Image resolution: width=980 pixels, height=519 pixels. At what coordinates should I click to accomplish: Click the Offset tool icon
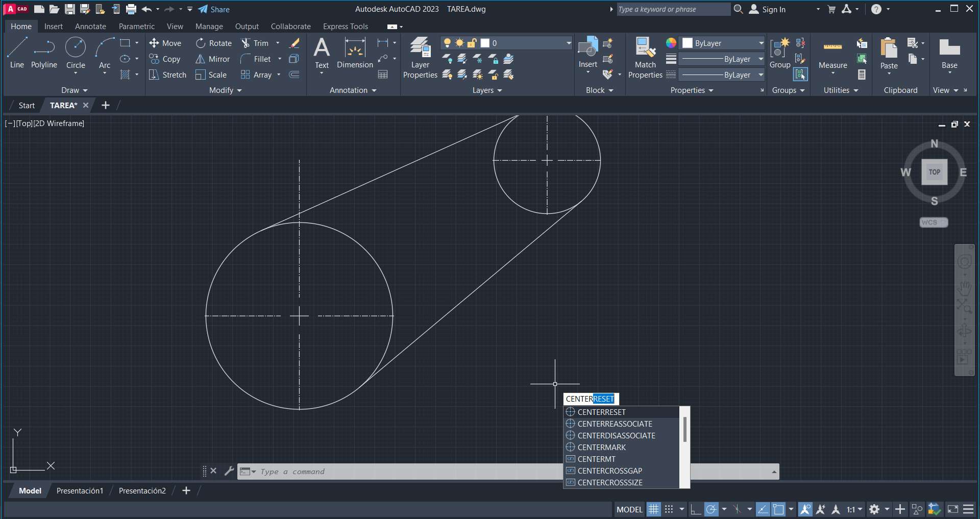(295, 75)
